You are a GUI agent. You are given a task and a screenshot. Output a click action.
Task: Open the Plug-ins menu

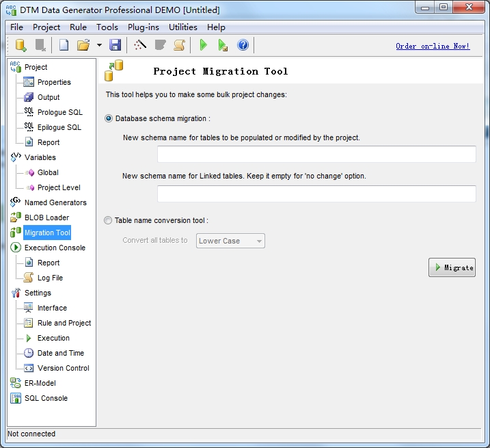coord(144,27)
